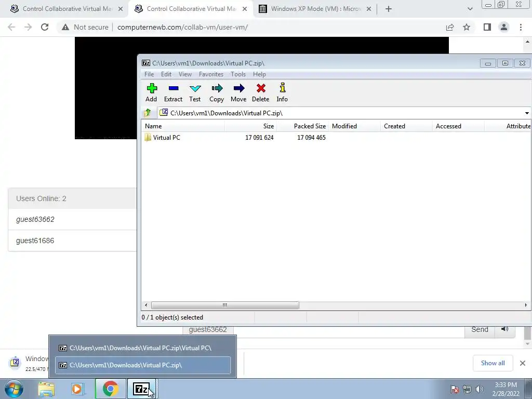Open the View menu in 7-Zip
This screenshot has height=399, width=532.
click(x=185, y=74)
